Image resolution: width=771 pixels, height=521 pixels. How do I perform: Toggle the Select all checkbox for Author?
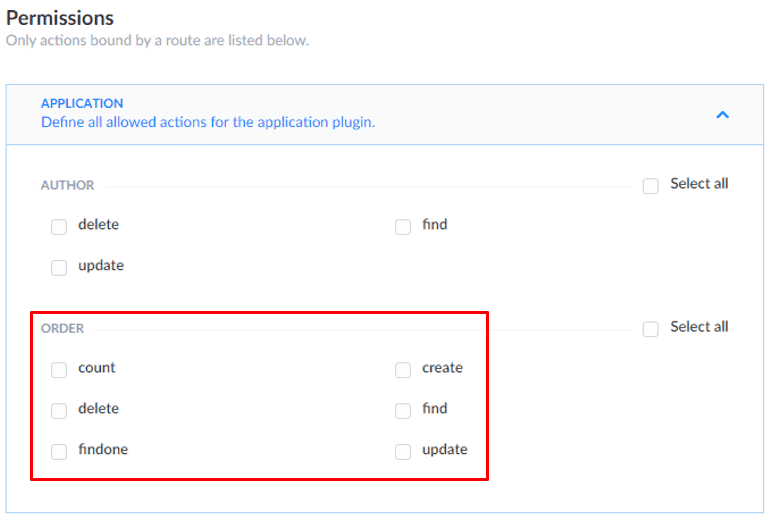(x=651, y=185)
